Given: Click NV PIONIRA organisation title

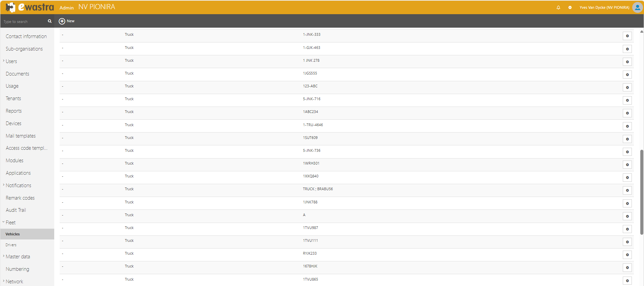Looking at the screenshot, I should [x=97, y=7].
